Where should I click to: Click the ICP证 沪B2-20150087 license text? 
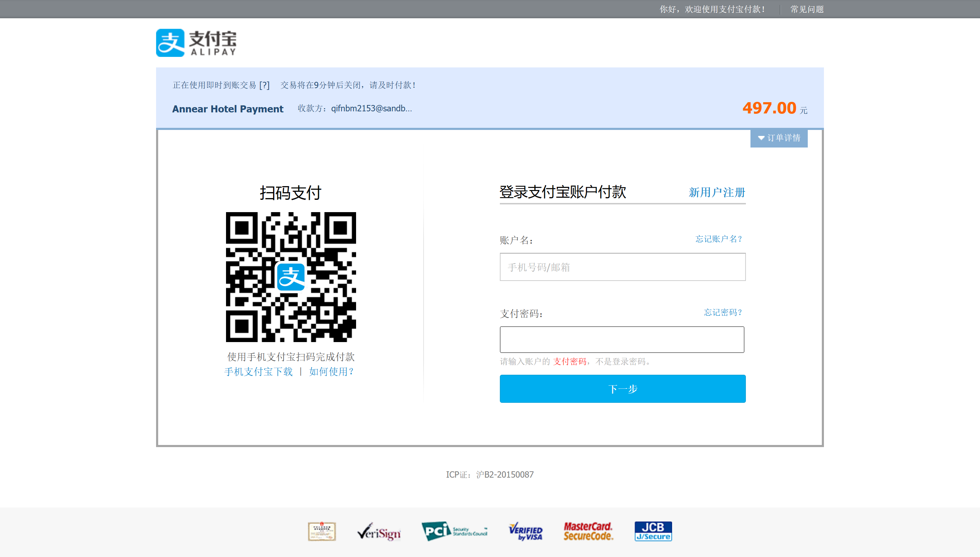pos(490,475)
